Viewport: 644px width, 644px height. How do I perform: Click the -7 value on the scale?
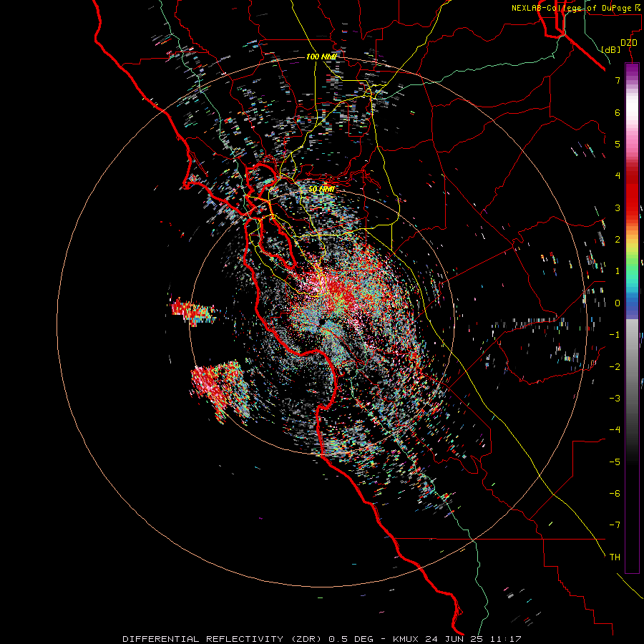pos(615,525)
